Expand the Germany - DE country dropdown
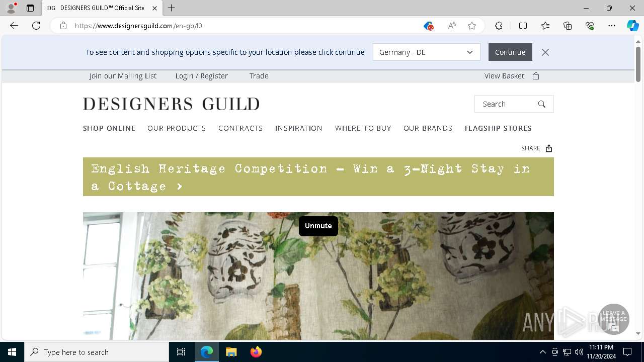The height and width of the screenshot is (362, 644). 427,52
